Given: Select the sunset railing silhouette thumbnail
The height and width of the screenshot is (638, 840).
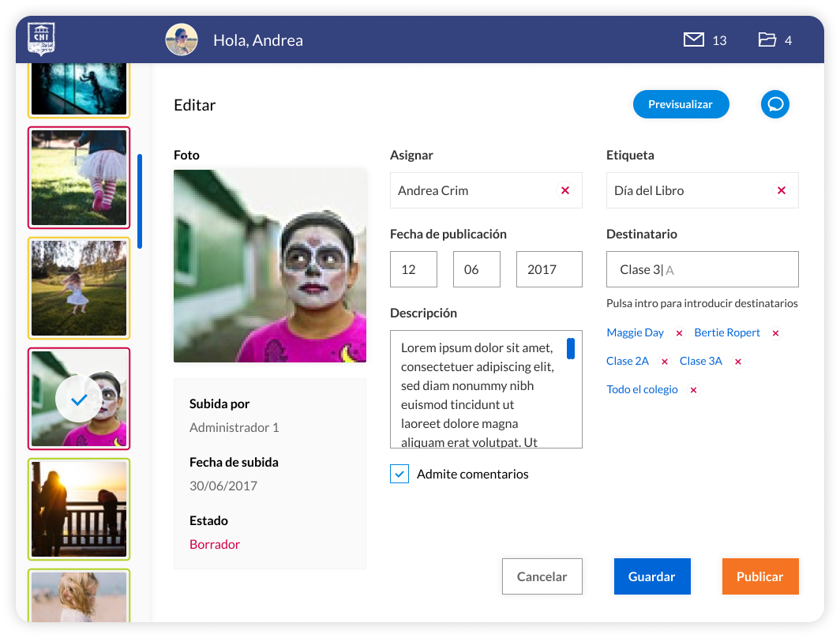Looking at the screenshot, I should click(79, 509).
